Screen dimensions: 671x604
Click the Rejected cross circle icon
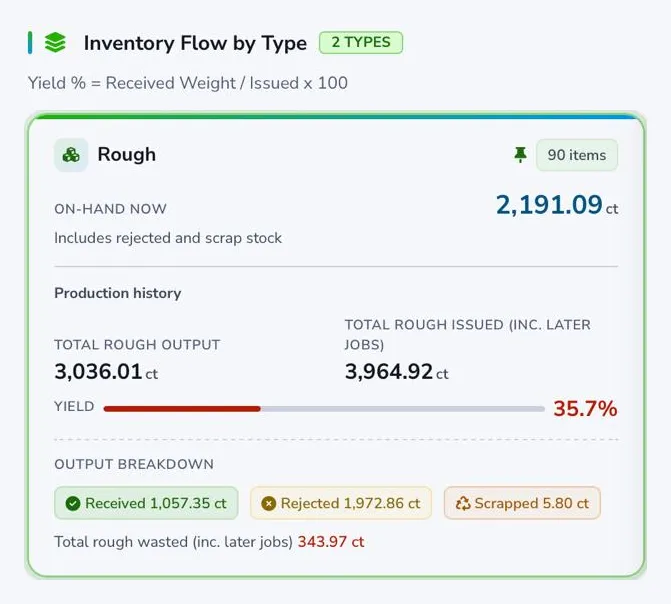[x=268, y=503]
